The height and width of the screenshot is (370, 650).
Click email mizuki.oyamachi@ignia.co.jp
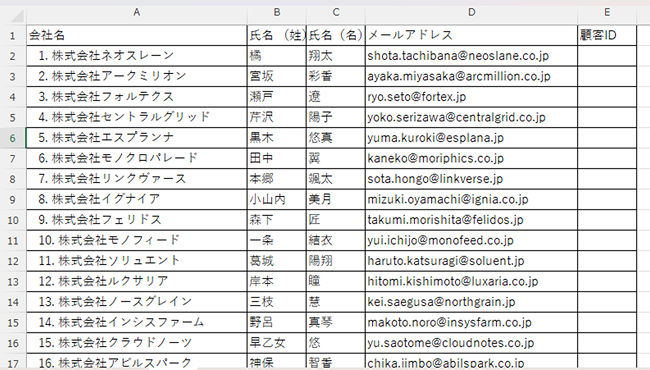click(471, 199)
